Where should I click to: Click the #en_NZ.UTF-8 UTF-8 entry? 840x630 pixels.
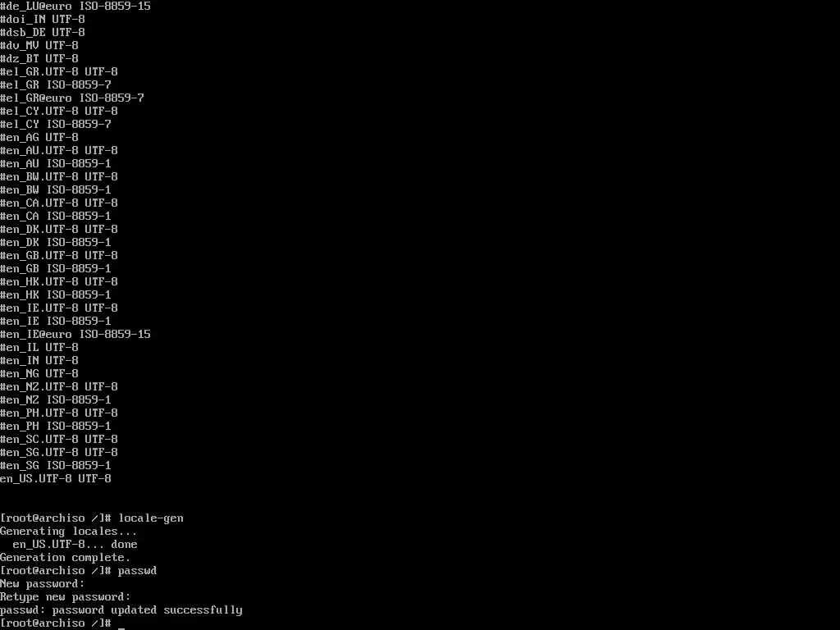coord(59,386)
